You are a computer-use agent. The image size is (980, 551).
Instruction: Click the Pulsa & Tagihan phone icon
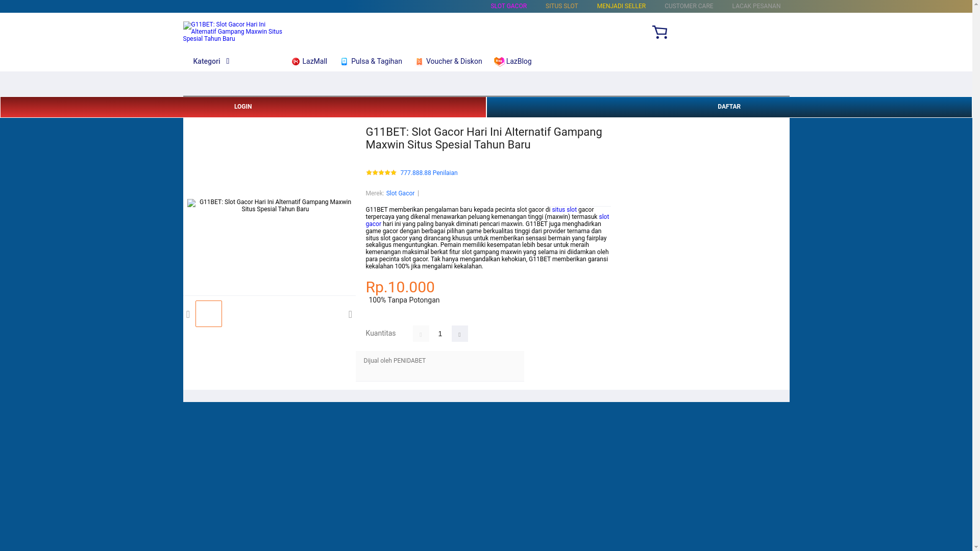(344, 62)
